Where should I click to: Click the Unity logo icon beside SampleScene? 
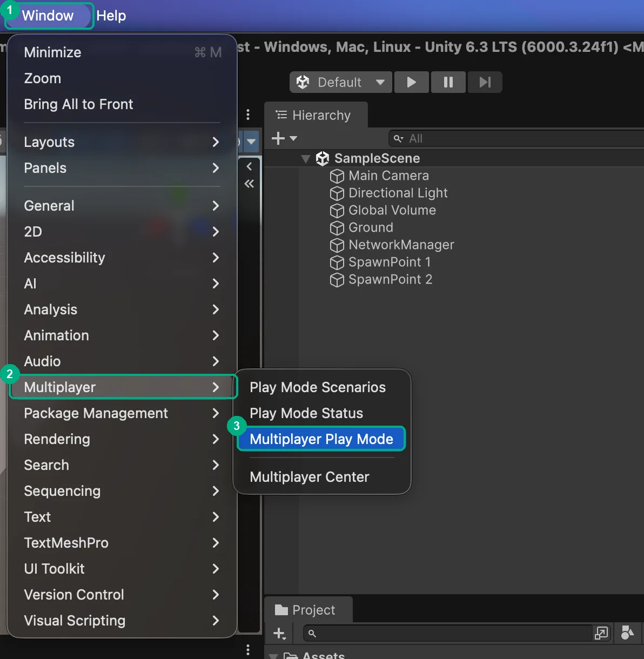coord(323,158)
